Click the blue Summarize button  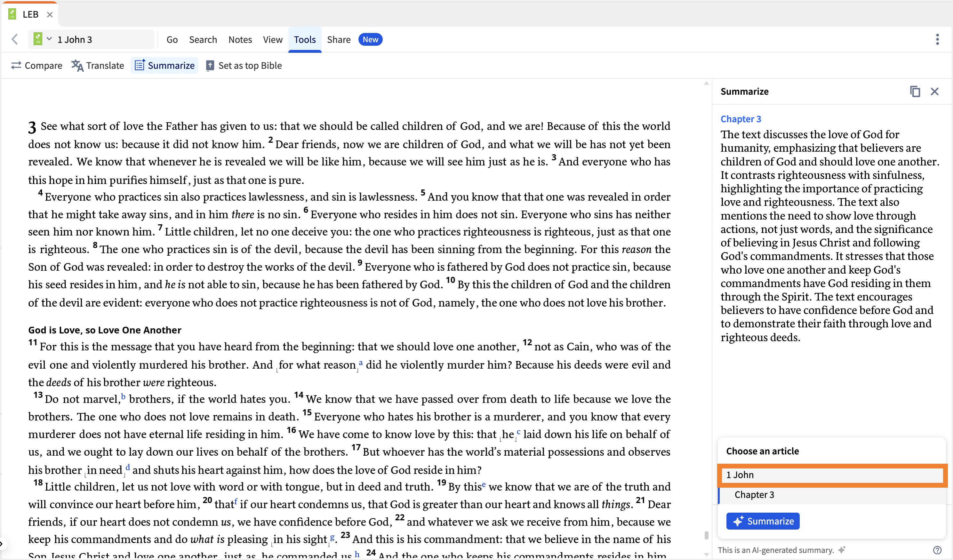click(x=763, y=521)
